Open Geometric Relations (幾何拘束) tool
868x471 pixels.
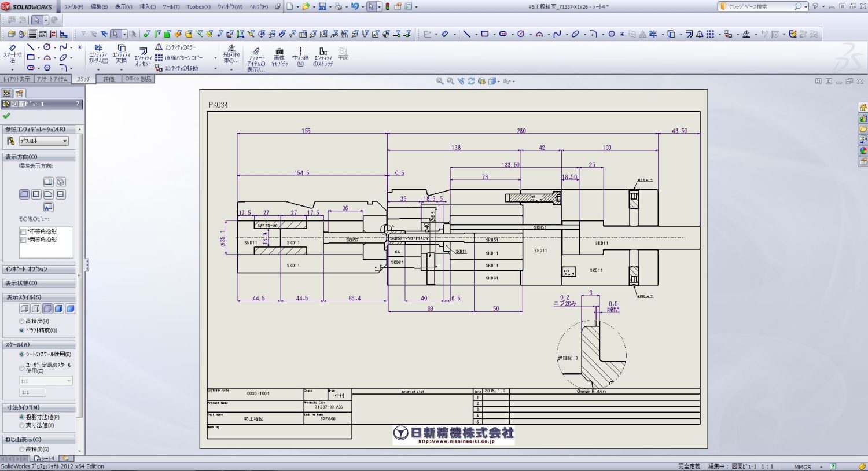(x=231, y=54)
